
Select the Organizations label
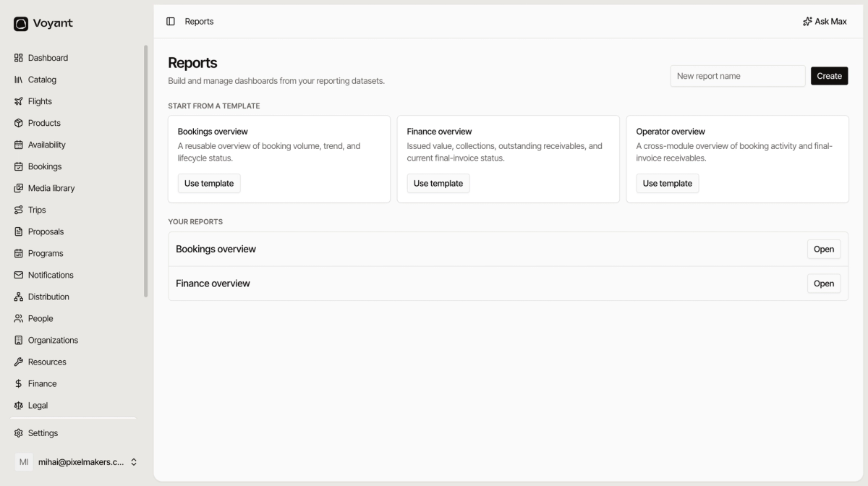tap(53, 340)
